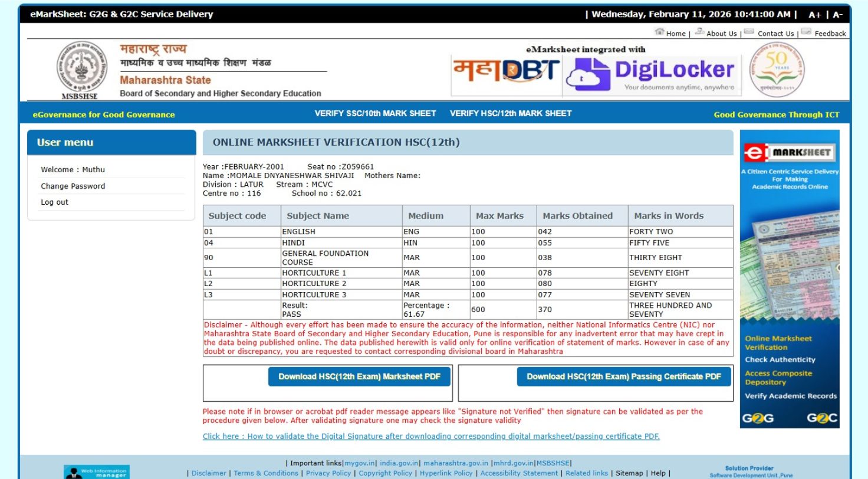
Task: Go to the About Us page
Action: [x=721, y=34]
